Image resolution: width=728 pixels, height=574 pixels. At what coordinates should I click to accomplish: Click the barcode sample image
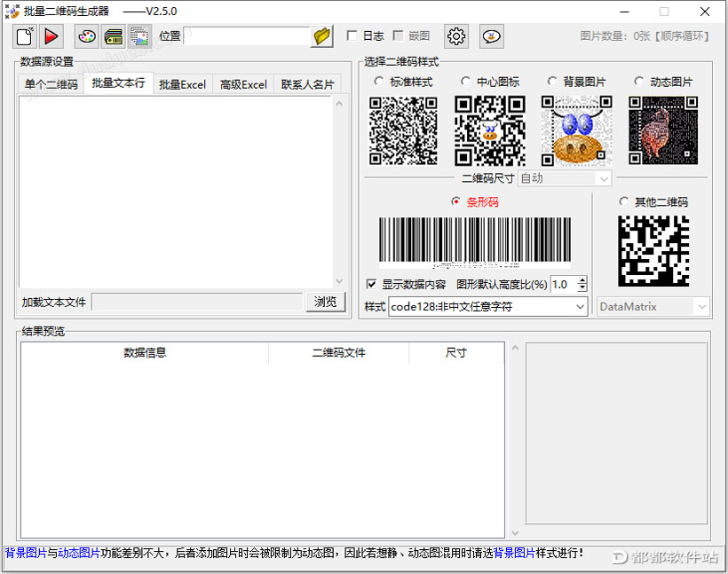coord(474,243)
